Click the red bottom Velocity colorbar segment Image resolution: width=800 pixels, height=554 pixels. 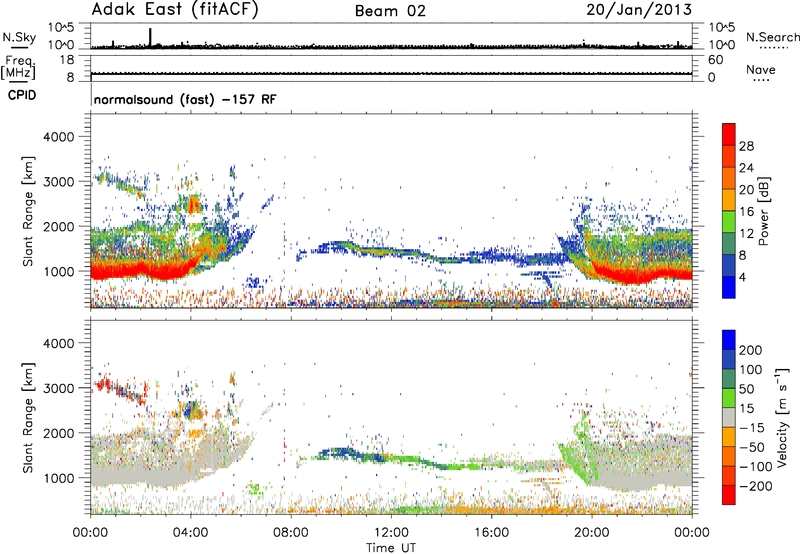click(x=729, y=495)
